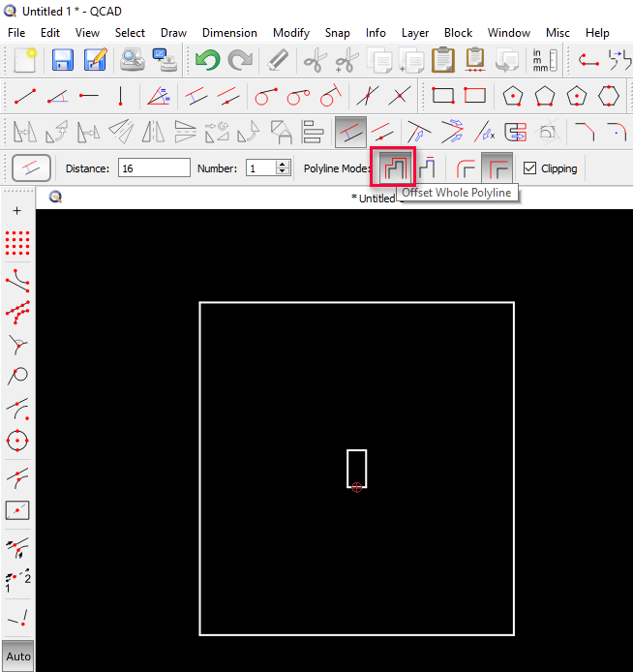Open Save As with the pencil floppy icon
633x672 pixels.
(x=95, y=60)
